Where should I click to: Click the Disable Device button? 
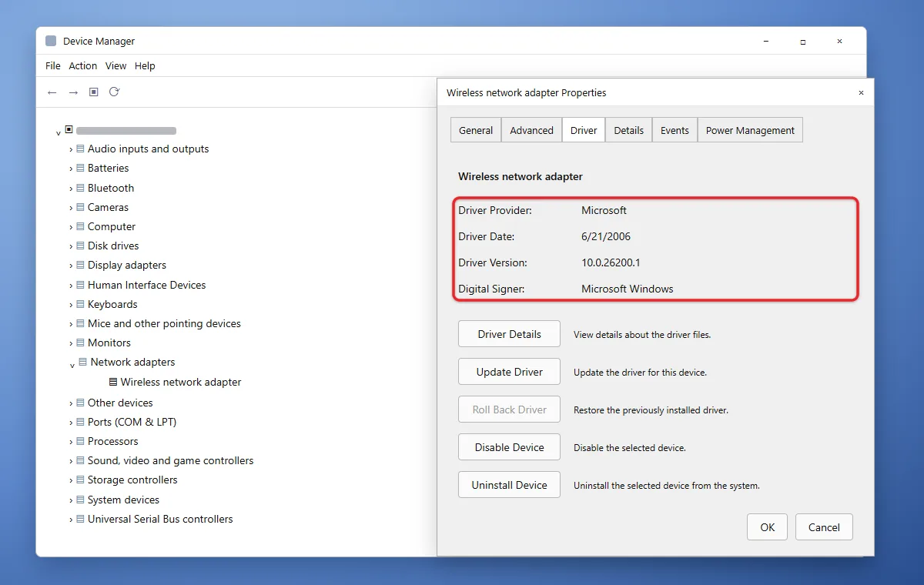point(509,447)
